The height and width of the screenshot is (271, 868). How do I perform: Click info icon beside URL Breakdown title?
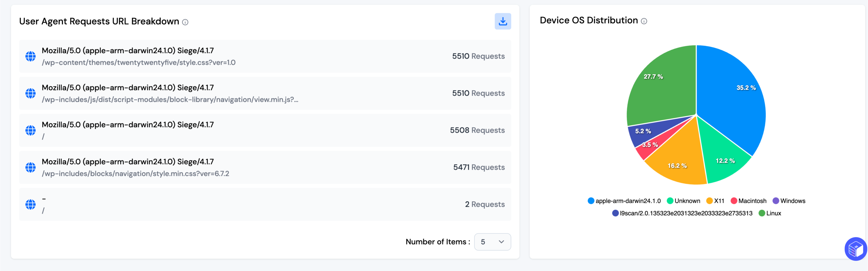coord(185,22)
